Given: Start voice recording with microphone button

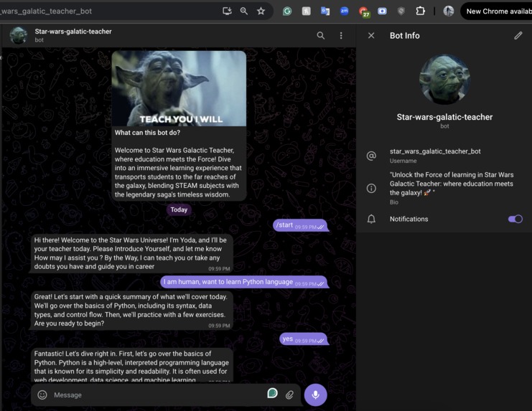Looking at the screenshot, I should tap(315, 395).
